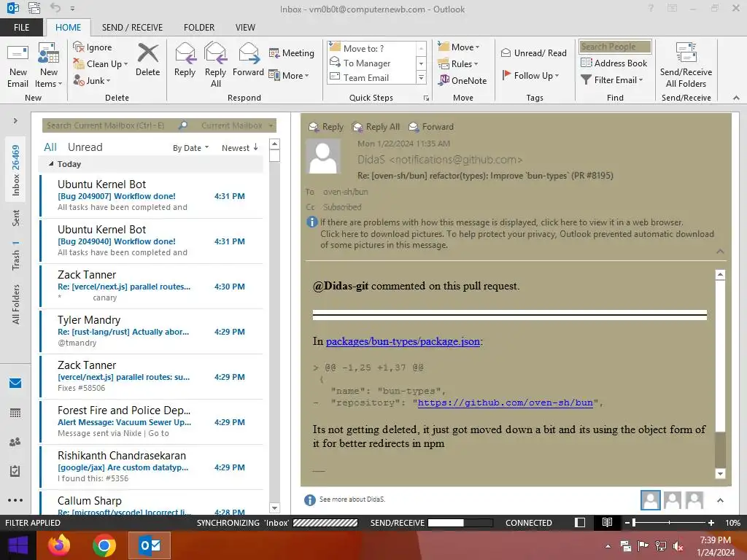Switch to the SEND / RECEIVE tab

(x=132, y=27)
